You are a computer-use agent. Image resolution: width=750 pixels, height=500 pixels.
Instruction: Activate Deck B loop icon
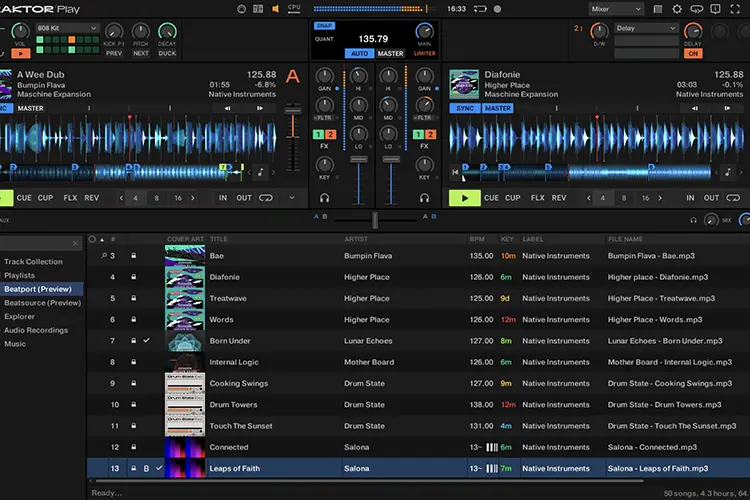pyautogui.click(x=733, y=198)
